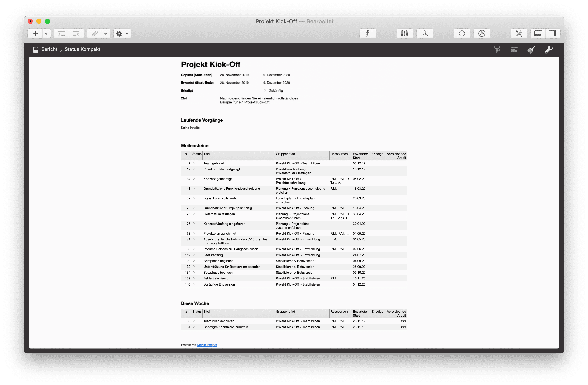Click the wrench options icon
Image resolution: width=588 pixels, height=385 pixels.
click(549, 49)
